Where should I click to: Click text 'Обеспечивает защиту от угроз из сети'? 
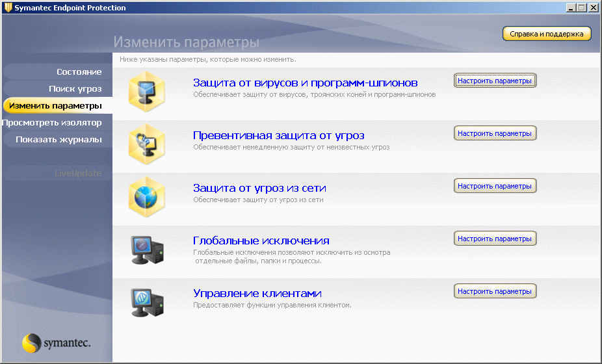[x=258, y=200]
